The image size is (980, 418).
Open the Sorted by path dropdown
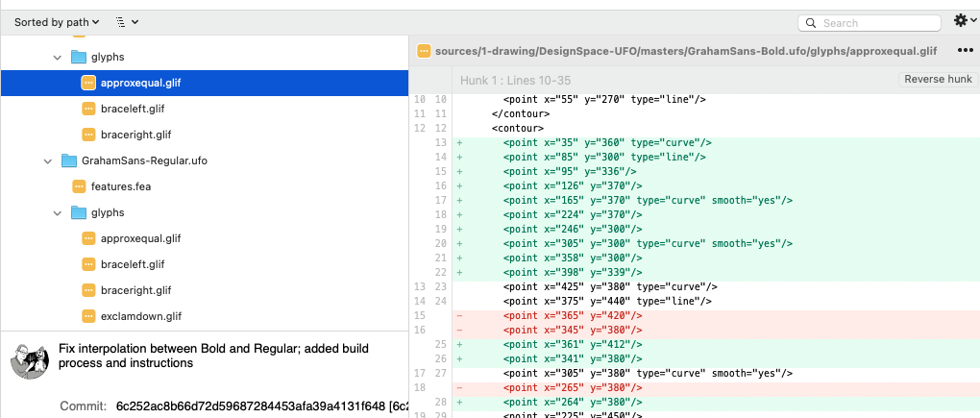click(x=56, y=21)
